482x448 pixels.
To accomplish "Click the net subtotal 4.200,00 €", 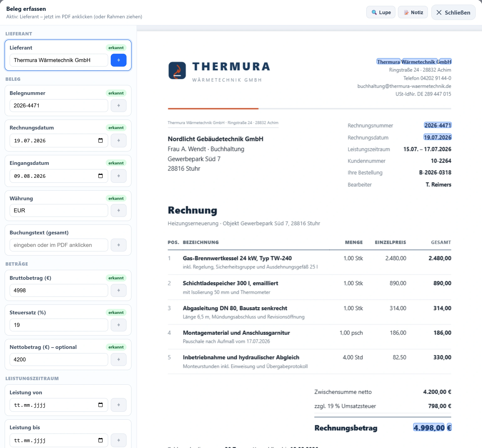I will click(x=437, y=392).
